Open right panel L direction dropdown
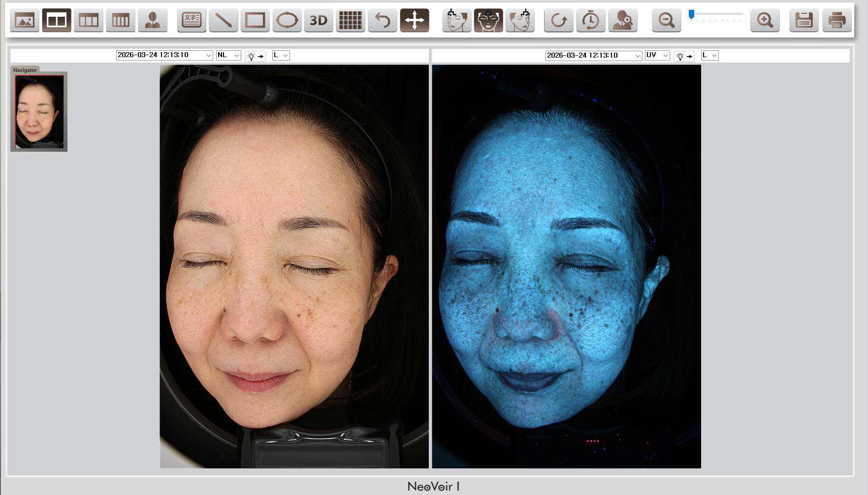Screen dimensions: 868x495 click(710, 55)
